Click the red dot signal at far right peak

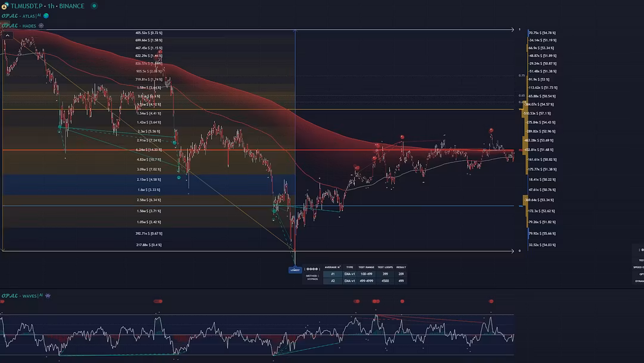pos(491,130)
